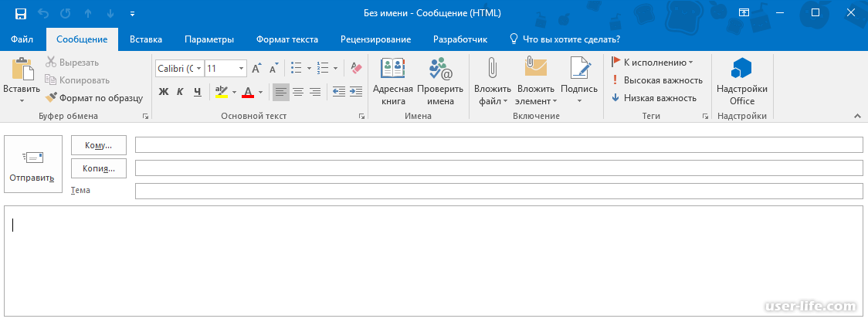Click Копировать copy command
Viewport: 868px width, 322px height.
77,80
